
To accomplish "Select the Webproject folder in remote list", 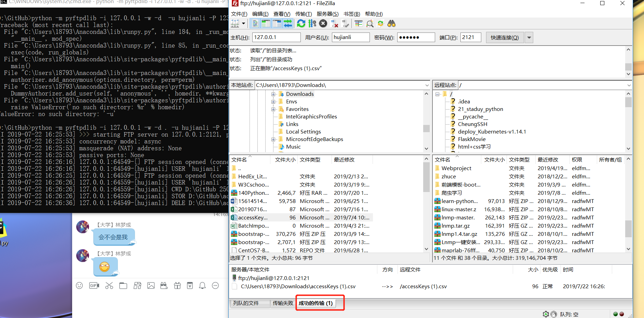I will pos(456,168).
